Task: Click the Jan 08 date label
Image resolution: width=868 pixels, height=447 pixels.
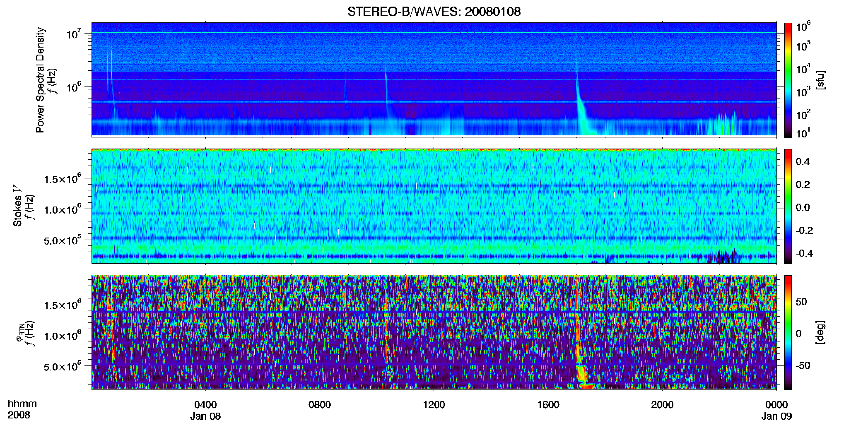Action: pos(205,416)
